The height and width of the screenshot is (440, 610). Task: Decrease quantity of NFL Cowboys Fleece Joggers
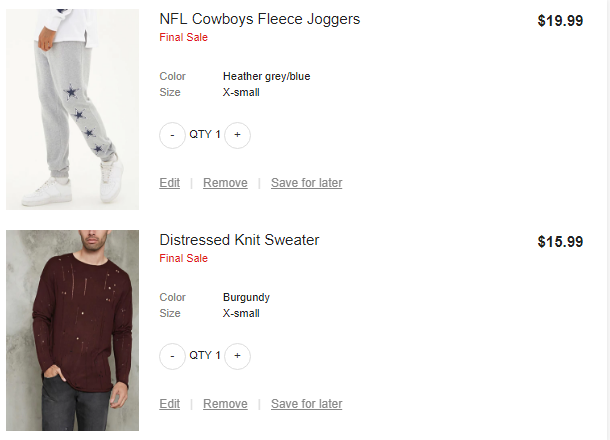click(172, 135)
